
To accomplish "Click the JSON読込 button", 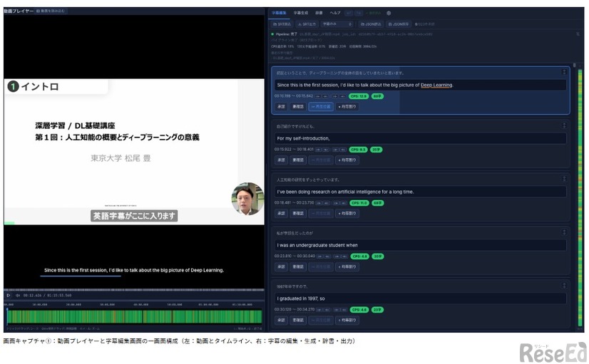I will 371,24.
